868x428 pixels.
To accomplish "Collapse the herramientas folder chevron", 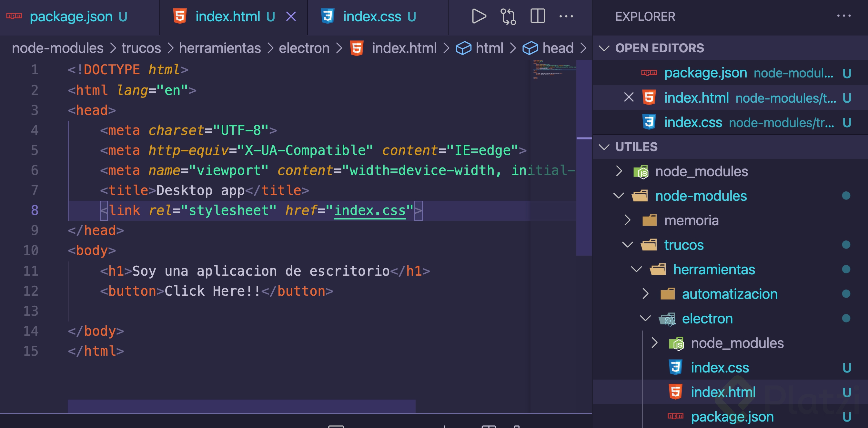I will [x=636, y=270].
